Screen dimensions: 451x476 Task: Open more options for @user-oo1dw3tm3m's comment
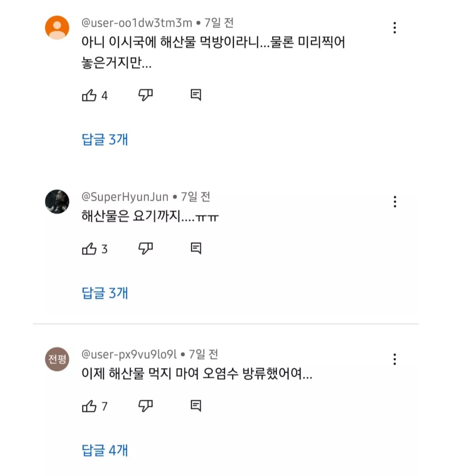[x=395, y=28]
